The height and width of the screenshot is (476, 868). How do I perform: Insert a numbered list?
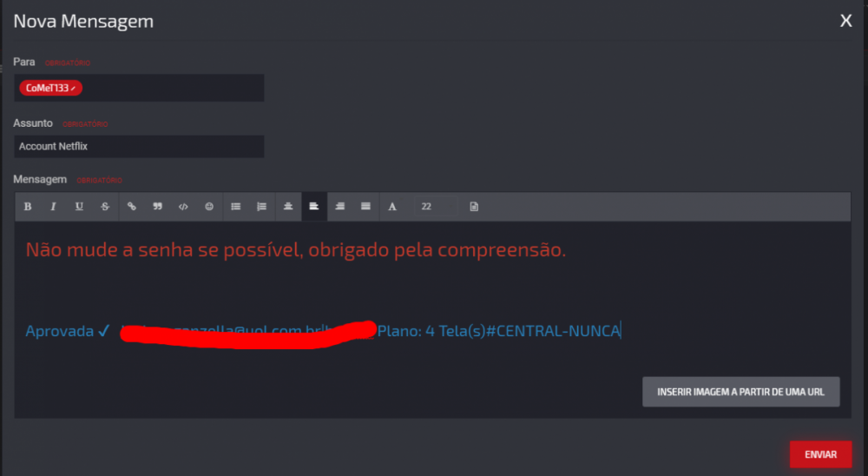point(262,207)
